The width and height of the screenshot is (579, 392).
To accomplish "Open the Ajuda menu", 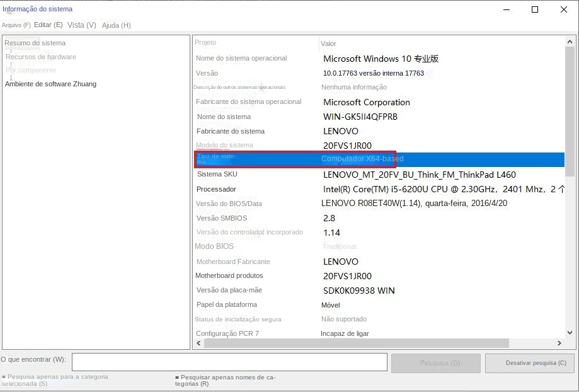I will 116,25.
